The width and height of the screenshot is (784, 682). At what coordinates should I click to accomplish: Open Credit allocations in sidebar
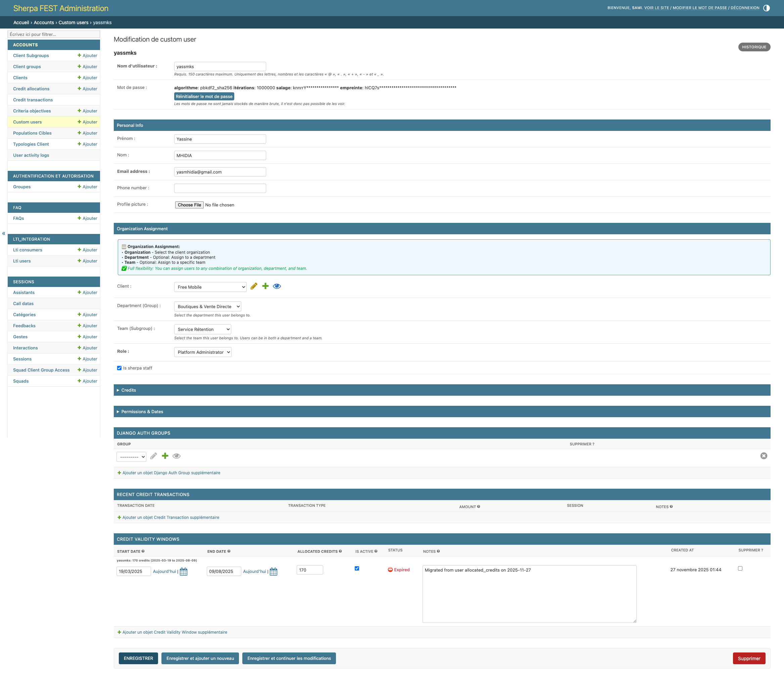31,89
